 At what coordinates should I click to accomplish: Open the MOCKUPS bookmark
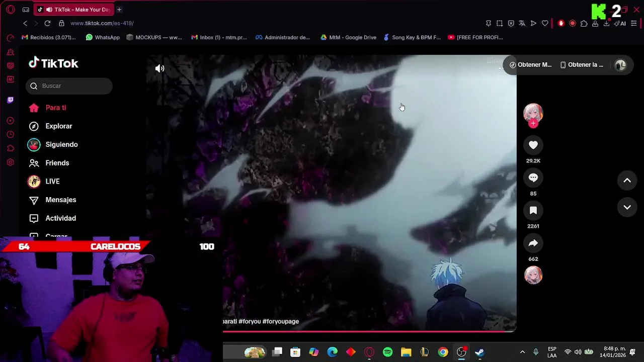[x=154, y=37]
